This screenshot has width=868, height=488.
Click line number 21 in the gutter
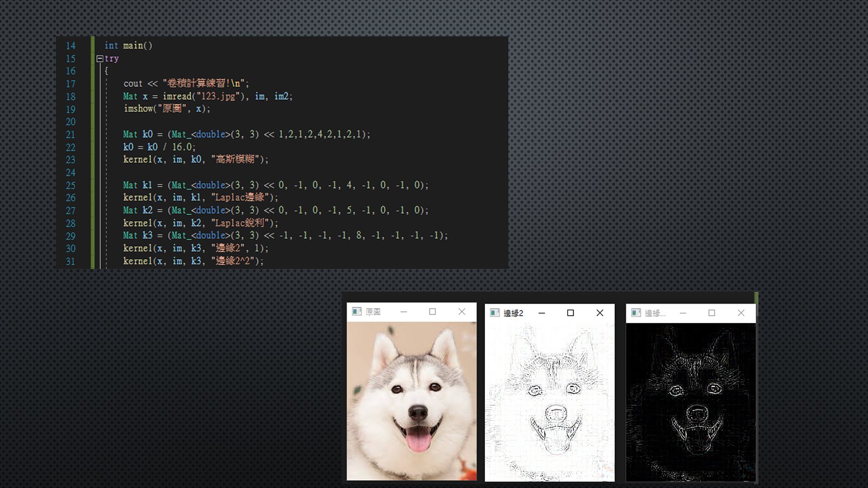click(x=71, y=134)
